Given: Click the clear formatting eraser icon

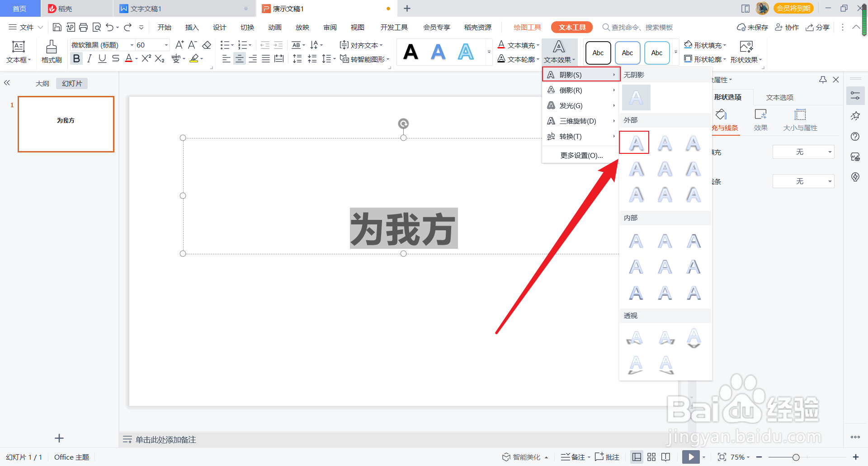Looking at the screenshot, I should pos(207,45).
